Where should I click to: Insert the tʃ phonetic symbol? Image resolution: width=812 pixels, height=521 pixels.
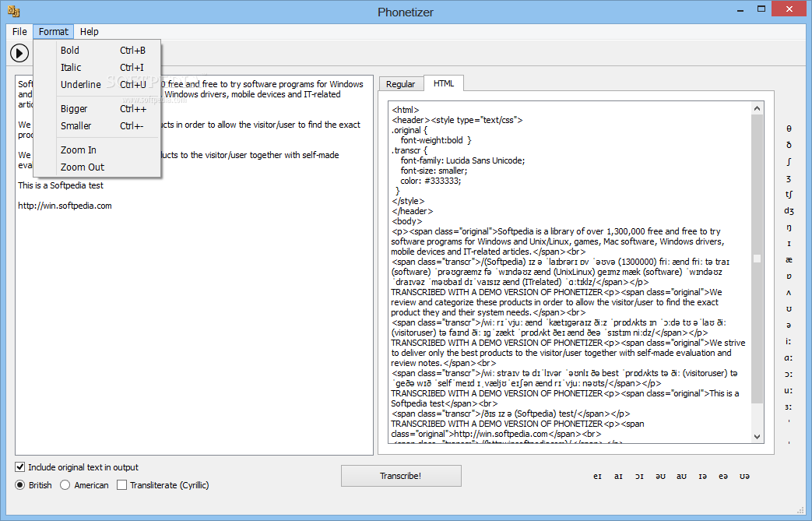point(789,195)
